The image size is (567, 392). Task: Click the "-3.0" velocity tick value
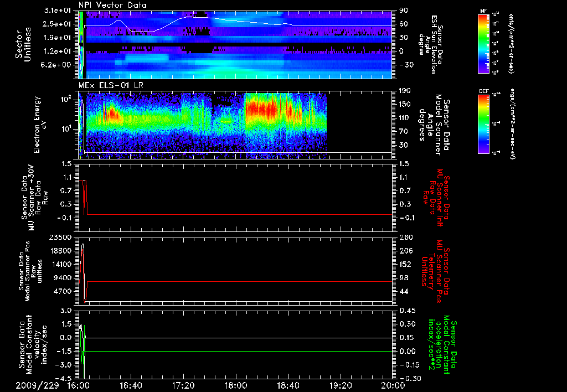click(x=63, y=365)
